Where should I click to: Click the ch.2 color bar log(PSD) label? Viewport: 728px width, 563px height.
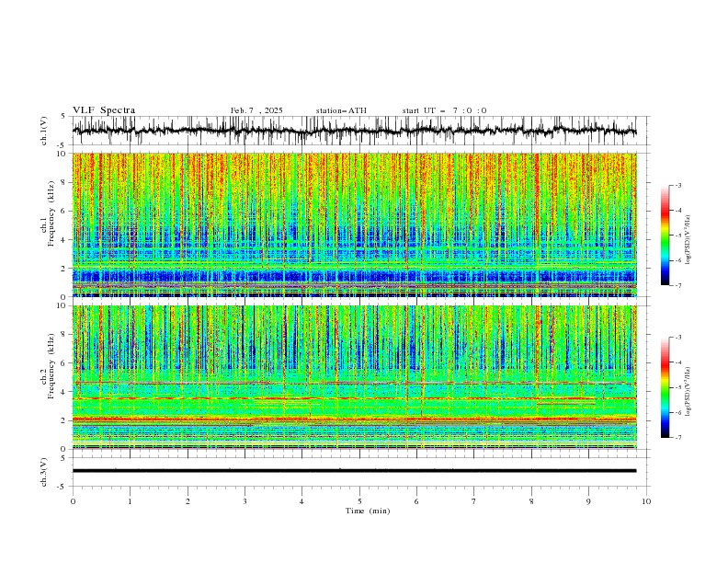tap(688, 392)
